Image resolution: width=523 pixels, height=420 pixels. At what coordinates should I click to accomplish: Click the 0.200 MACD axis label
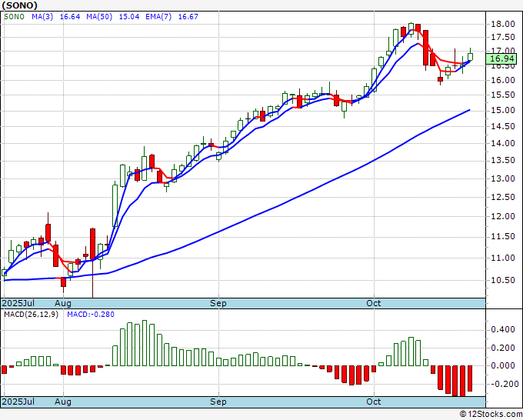503,348
